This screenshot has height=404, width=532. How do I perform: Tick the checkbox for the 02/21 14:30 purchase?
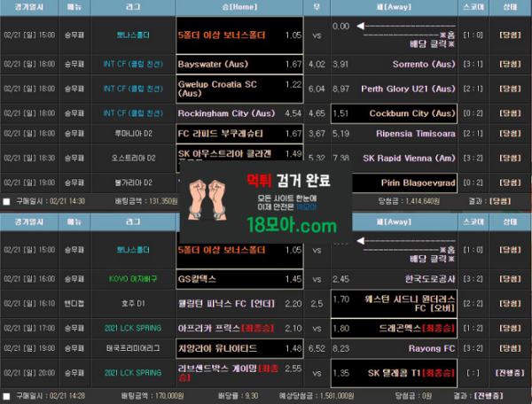tap(7, 201)
